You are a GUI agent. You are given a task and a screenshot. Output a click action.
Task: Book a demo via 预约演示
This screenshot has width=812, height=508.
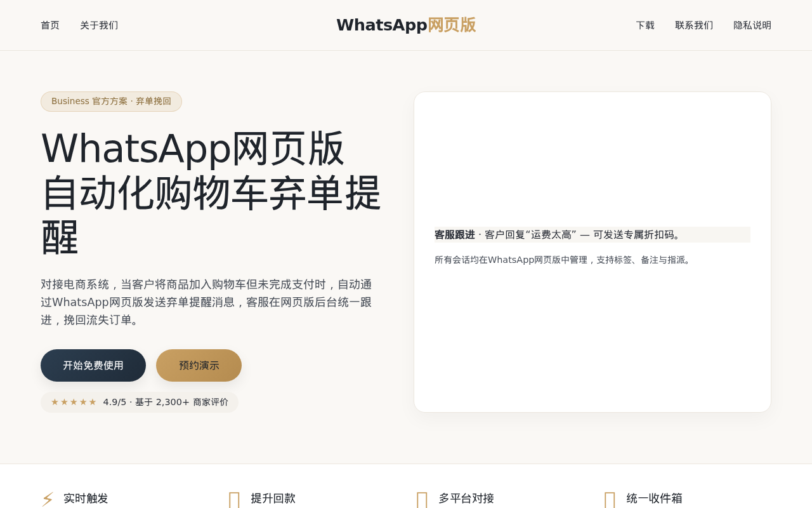click(x=199, y=365)
